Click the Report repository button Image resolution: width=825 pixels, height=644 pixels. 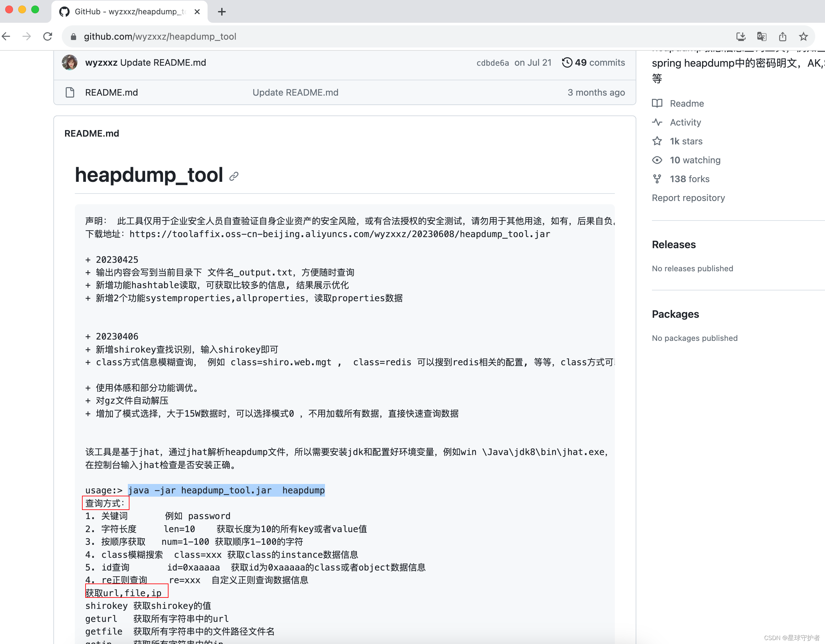pos(689,198)
